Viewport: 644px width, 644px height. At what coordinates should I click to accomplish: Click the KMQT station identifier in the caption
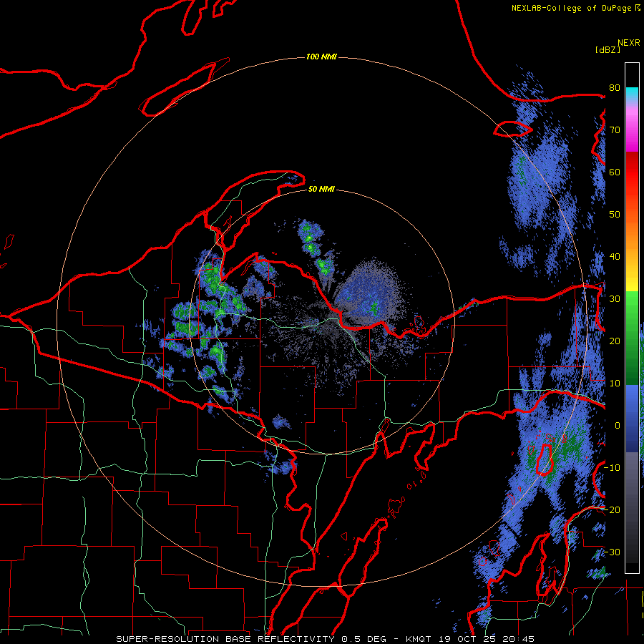coord(419,639)
